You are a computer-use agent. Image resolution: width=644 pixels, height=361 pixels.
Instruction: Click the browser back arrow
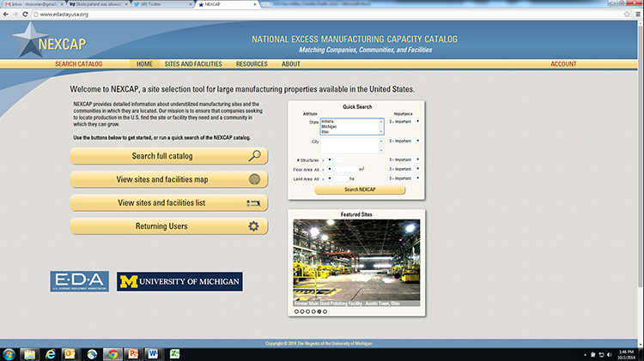click(x=6, y=14)
